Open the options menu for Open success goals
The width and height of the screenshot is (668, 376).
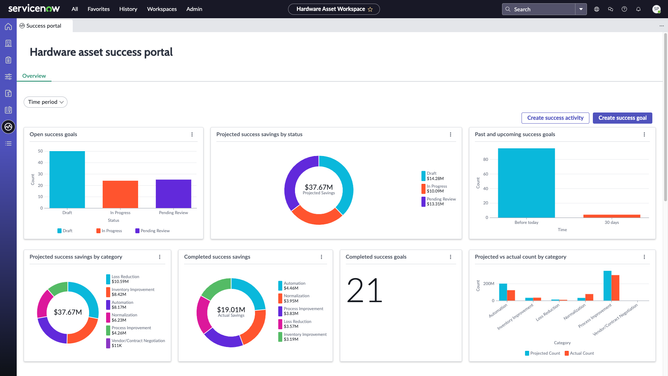(x=192, y=135)
